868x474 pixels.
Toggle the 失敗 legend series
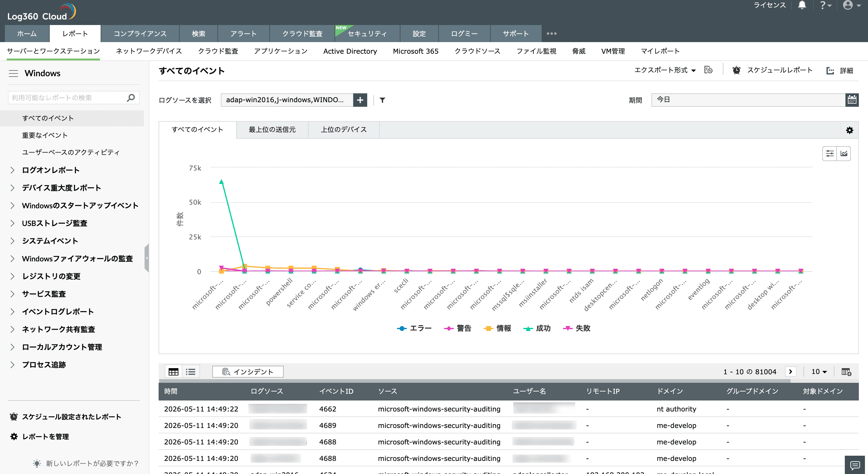pos(576,329)
